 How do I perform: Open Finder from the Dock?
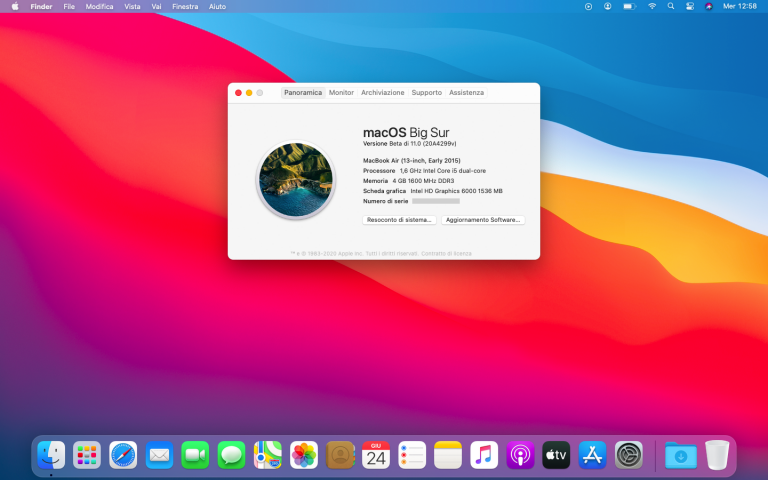51,455
